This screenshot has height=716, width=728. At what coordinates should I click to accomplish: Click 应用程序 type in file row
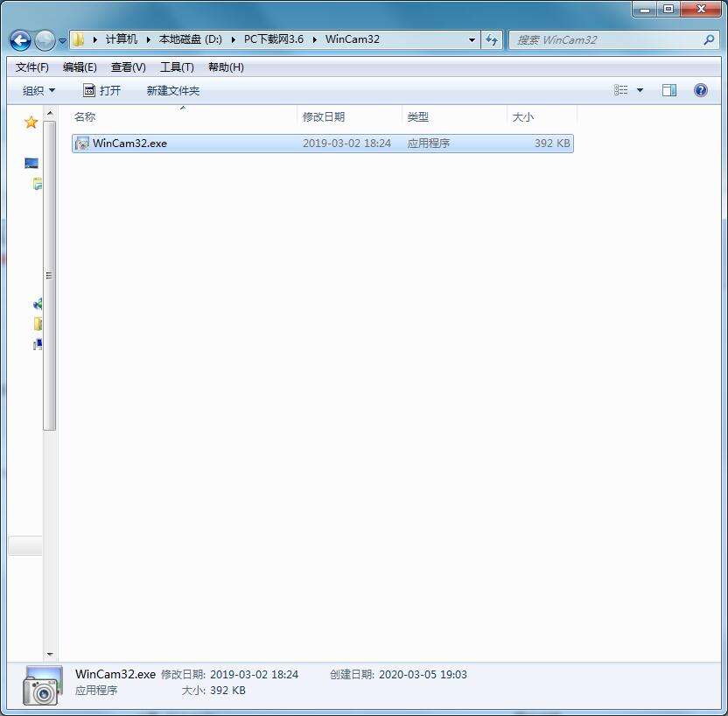428,143
